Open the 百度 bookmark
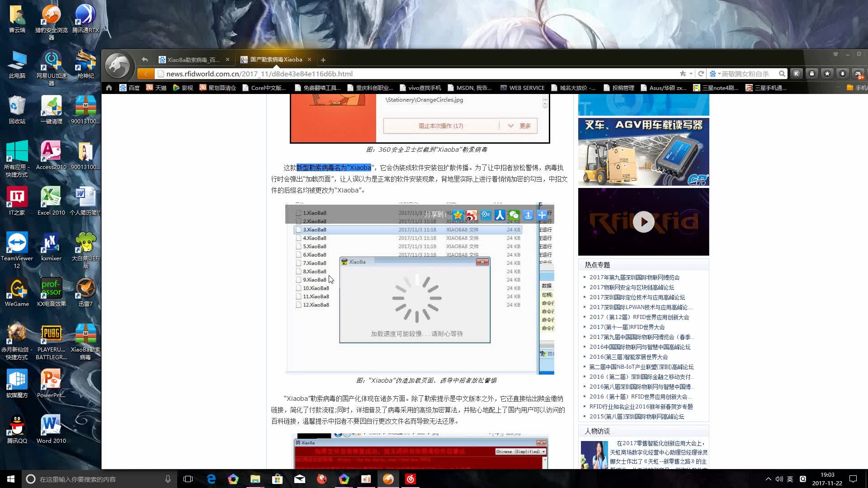This screenshot has height=488, width=868. (x=130, y=88)
